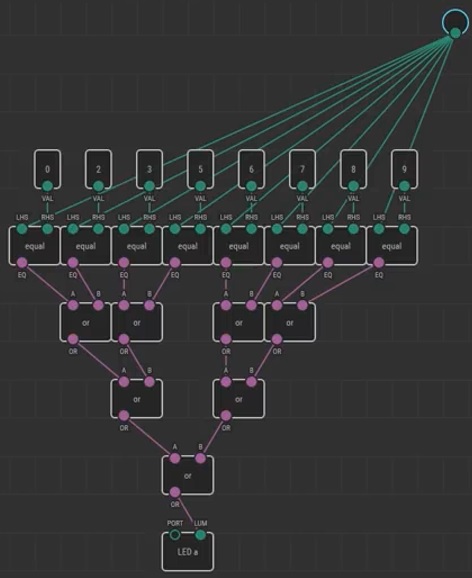The height and width of the screenshot is (578, 472).
Task: Click the LHS input pin of first equal node
Action: [22, 229]
